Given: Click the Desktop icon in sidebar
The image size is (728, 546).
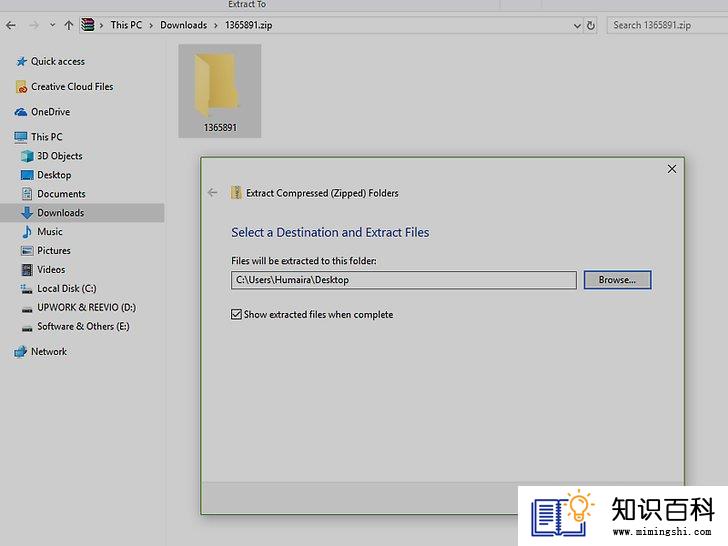Looking at the screenshot, I should [27, 175].
